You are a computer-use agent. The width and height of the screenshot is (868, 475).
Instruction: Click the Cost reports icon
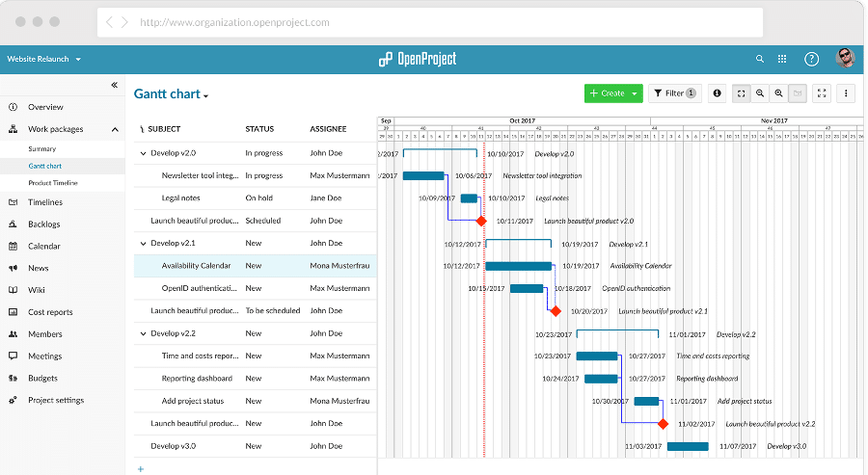pos(13,312)
